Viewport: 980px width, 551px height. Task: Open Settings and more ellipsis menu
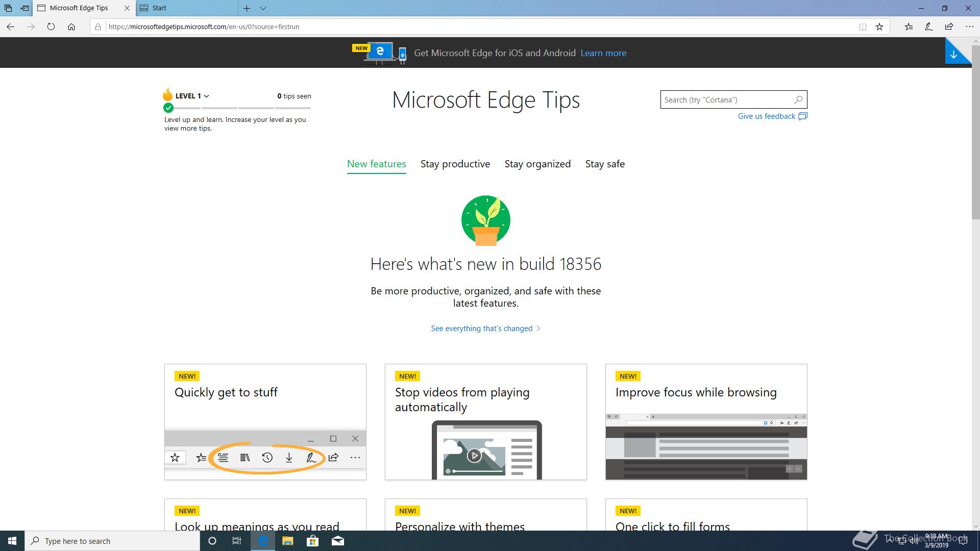point(969,27)
